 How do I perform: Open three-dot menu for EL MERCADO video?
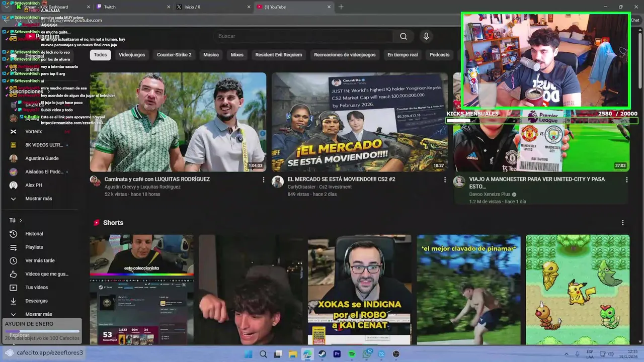coord(445,179)
